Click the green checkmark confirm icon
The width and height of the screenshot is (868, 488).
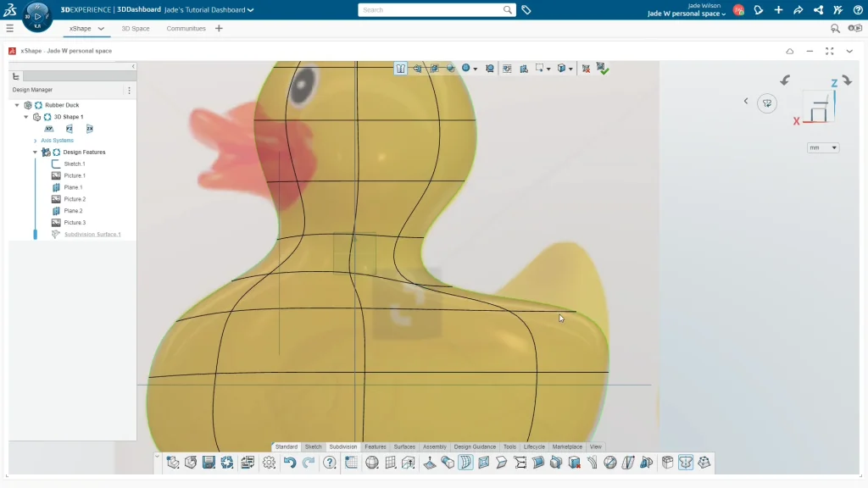(x=603, y=69)
